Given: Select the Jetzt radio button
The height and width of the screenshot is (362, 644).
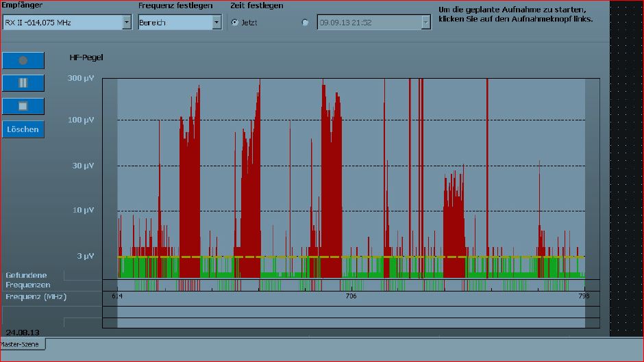Looking at the screenshot, I should [234, 23].
